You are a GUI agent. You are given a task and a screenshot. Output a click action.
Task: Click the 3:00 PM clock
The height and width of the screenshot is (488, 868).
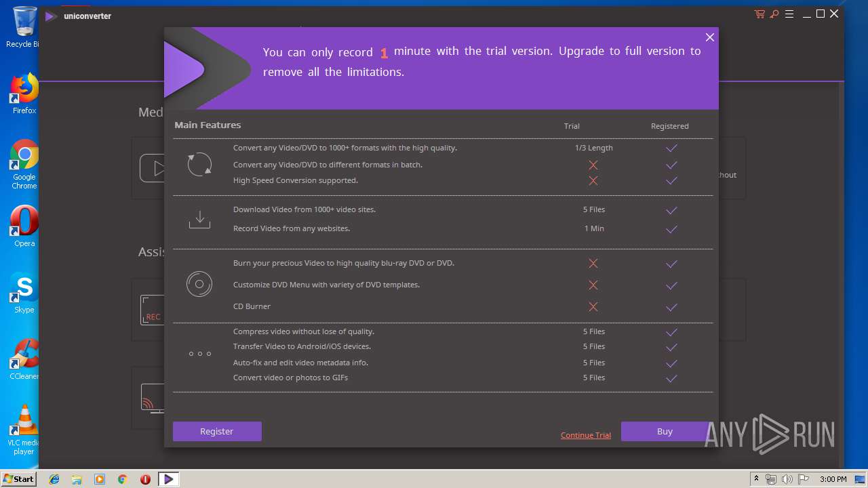[833, 479]
